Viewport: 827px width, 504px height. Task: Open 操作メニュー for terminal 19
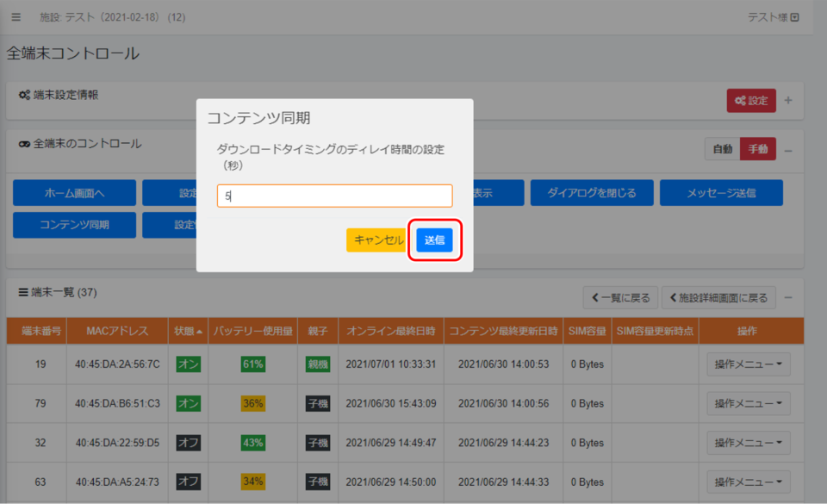[748, 364]
